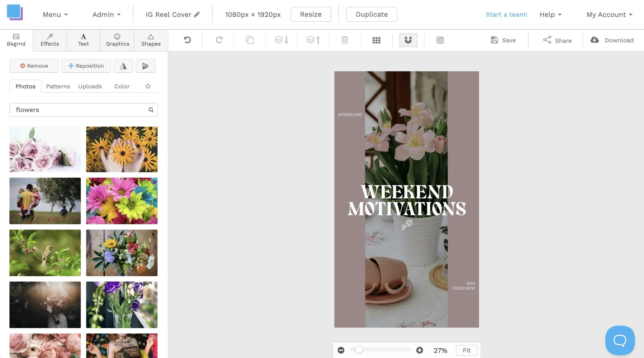Click the Save button
This screenshot has width=644, height=358.
(x=503, y=40)
